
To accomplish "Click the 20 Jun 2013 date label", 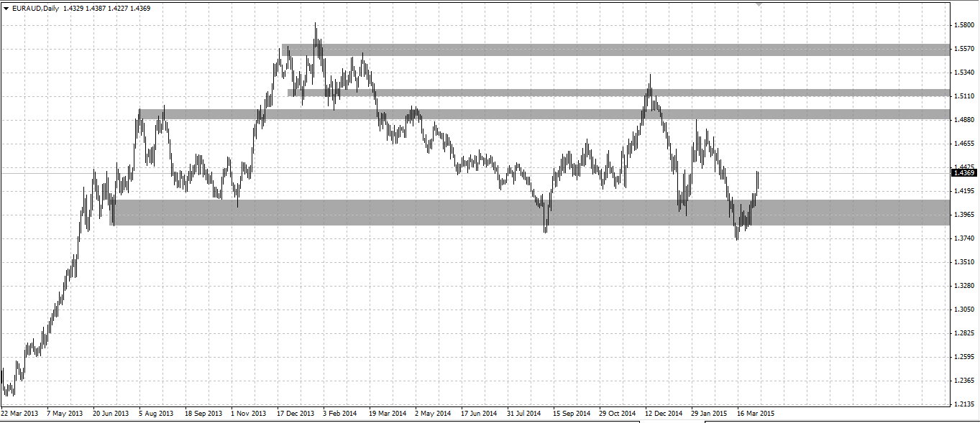I will [x=111, y=414].
